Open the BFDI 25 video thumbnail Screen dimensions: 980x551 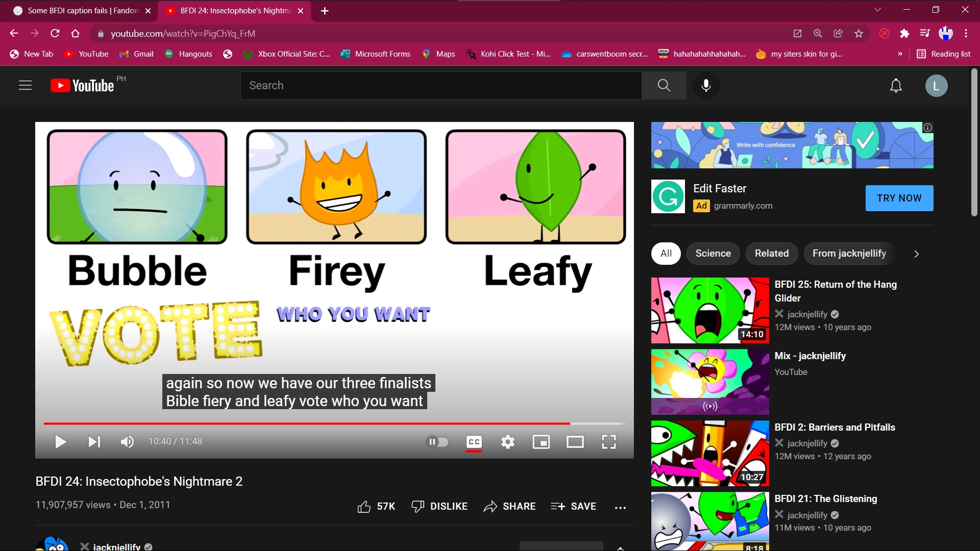point(709,310)
